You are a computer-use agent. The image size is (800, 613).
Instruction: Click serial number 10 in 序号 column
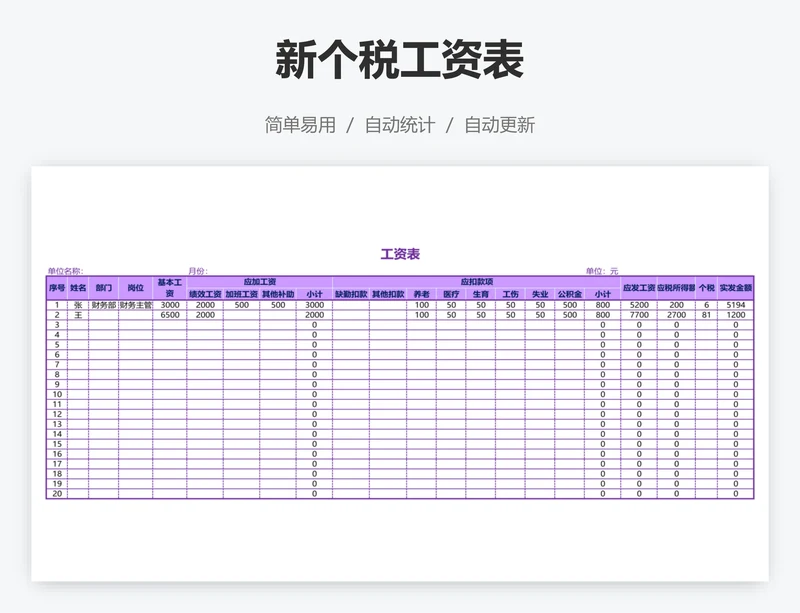click(x=57, y=395)
